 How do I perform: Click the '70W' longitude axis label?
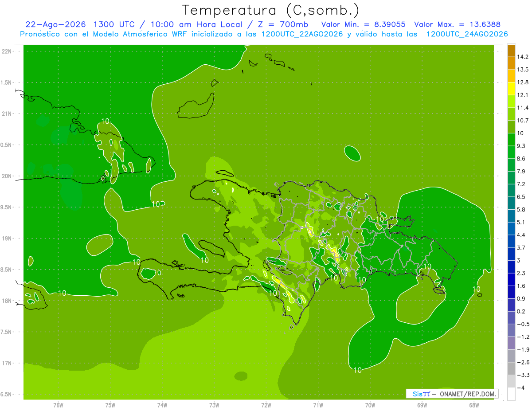click(x=370, y=405)
